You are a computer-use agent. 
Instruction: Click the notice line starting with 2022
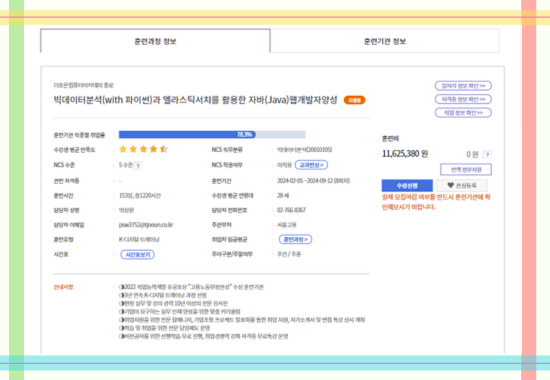[191, 287]
